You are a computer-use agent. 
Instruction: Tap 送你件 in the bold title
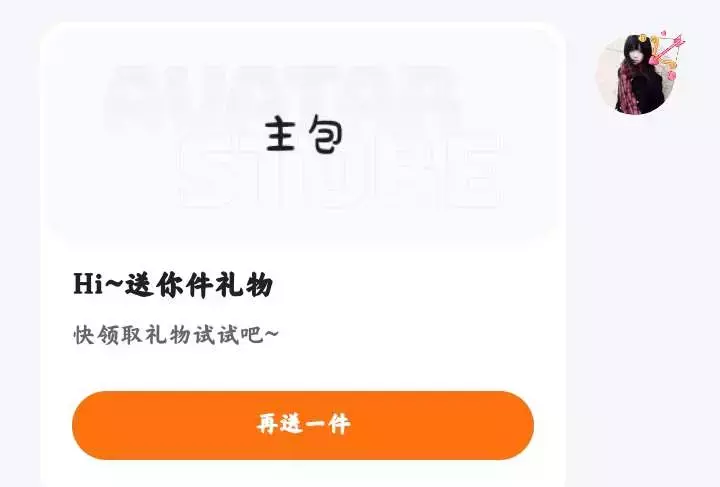tap(170, 285)
